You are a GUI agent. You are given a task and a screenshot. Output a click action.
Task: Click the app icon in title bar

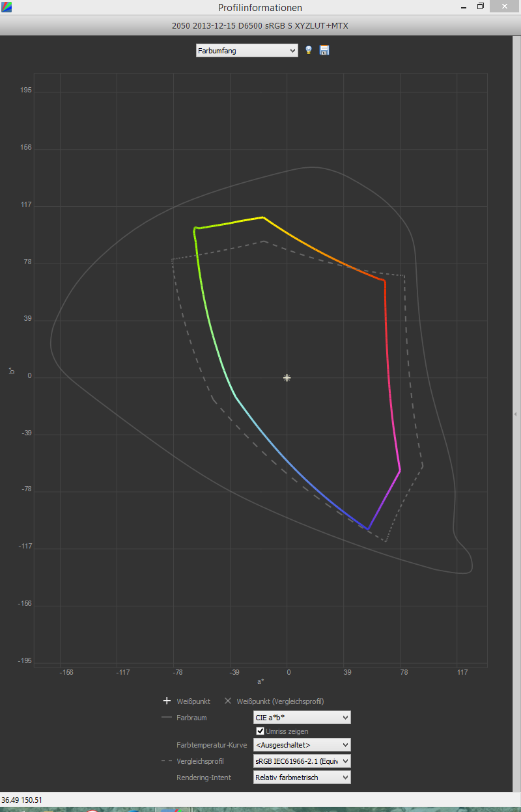[x=7, y=7]
